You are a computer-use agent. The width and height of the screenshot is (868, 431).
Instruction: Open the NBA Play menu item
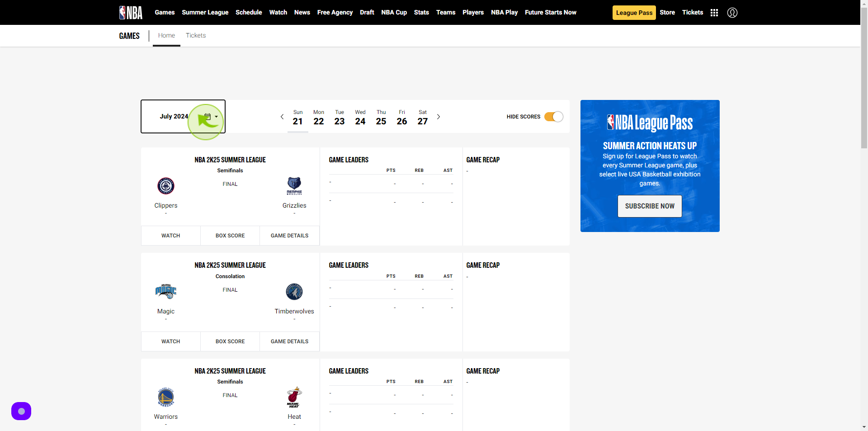pyautogui.click(x=505, y=13)
